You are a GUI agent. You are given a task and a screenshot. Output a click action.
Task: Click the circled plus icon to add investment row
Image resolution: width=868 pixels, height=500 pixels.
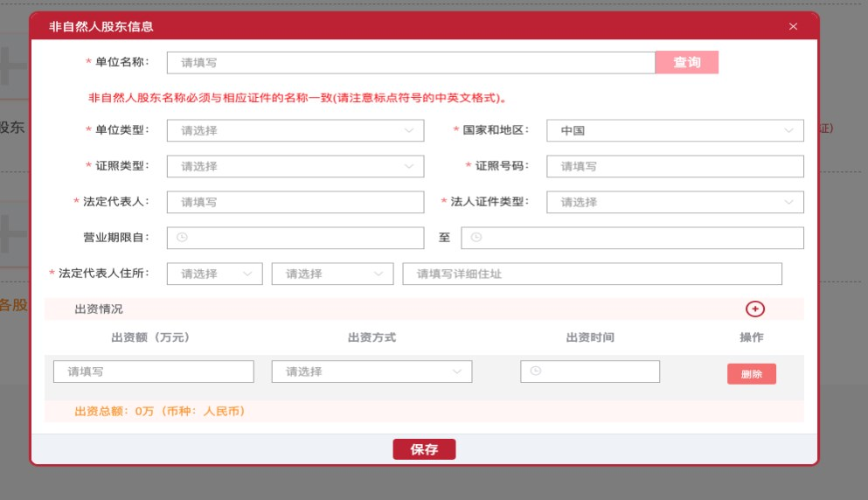point(755,309)
